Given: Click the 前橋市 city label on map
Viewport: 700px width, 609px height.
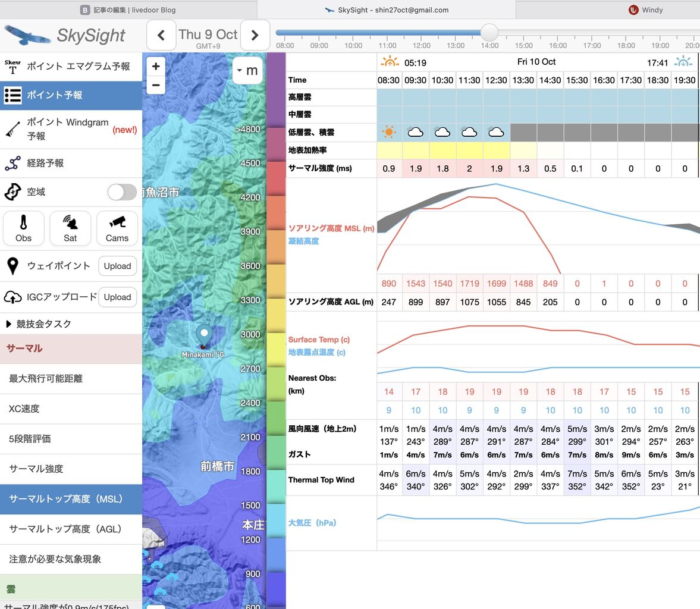Looking at the screenshot, I should [x=217, y=467].
